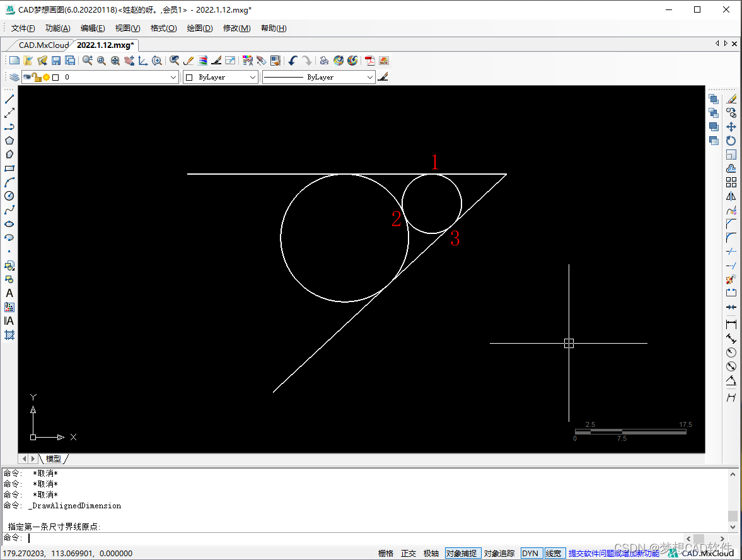This screenshot has width=742, height=560.
Task: Select the Rectangle drawing tool
Action: coord(9,168)
